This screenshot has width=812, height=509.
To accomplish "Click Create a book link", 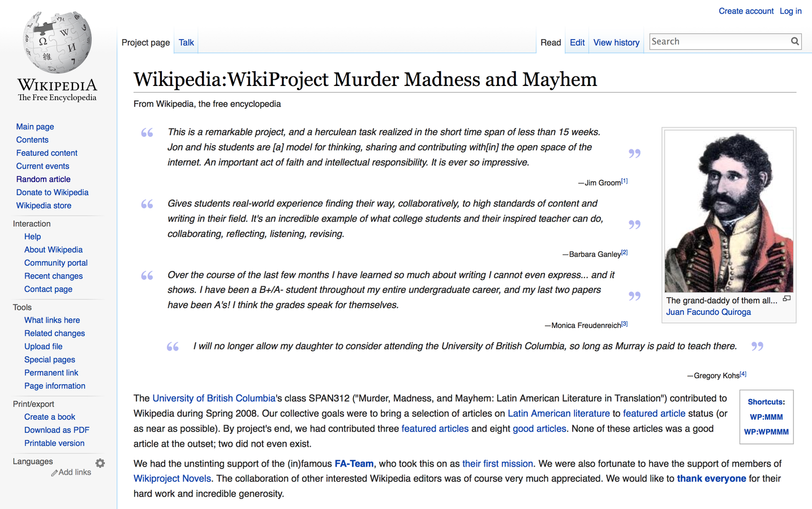I will tap(50, 417).
